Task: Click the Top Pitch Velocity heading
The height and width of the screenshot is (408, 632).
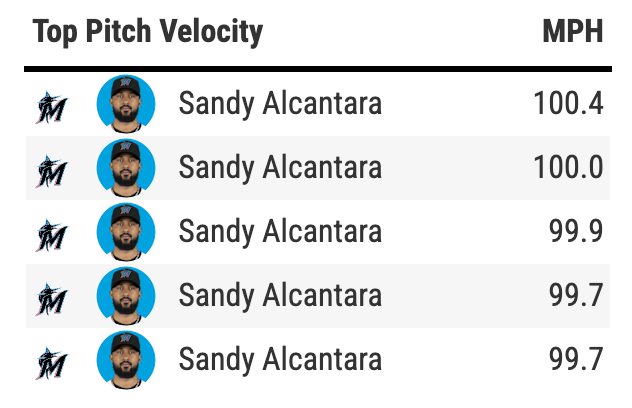Action: 148,32
